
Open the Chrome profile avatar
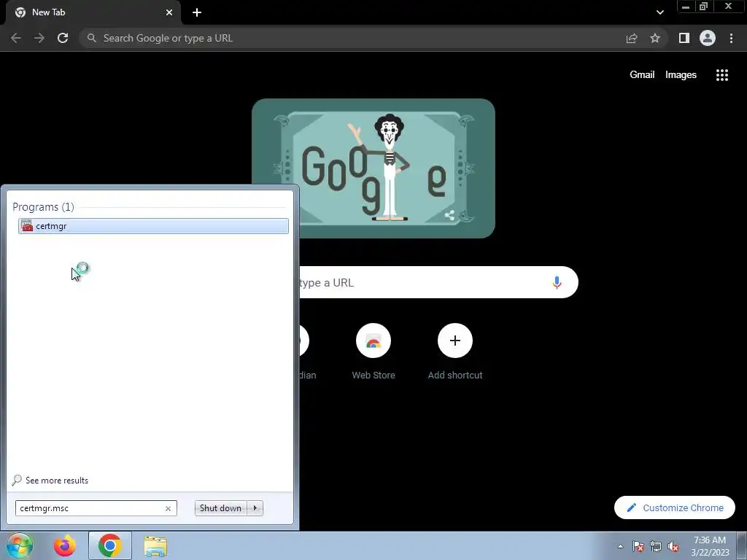pos(708,38)
